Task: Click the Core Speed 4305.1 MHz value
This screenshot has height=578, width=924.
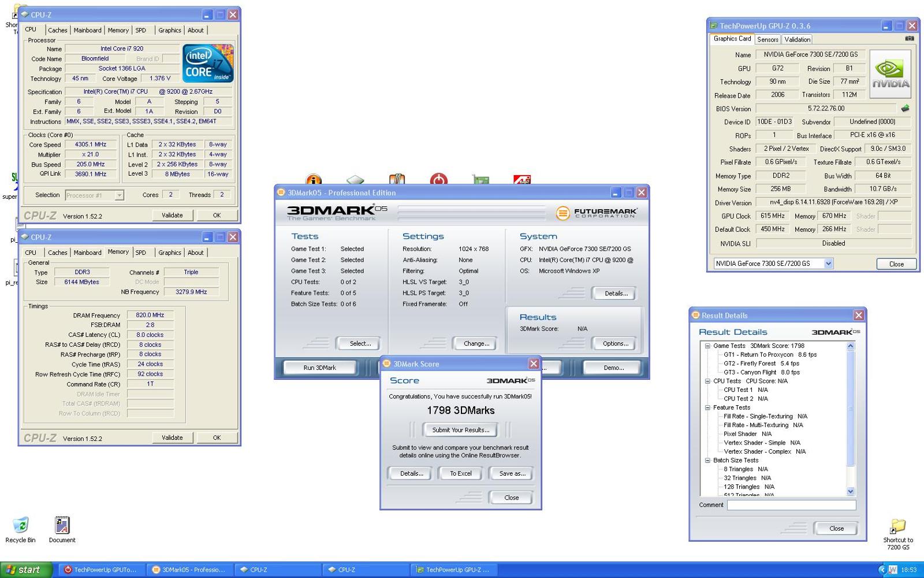Action: pos(91,144)
